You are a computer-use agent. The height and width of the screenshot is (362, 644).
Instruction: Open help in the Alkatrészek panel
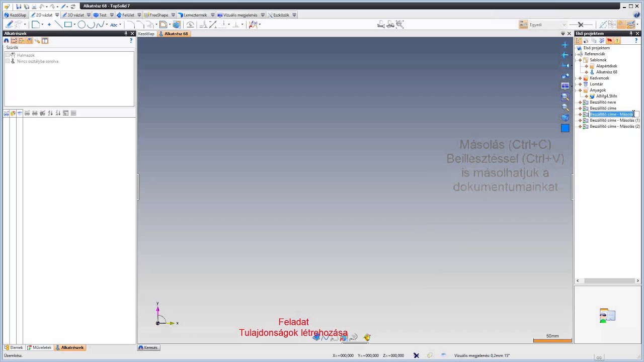coord(131,41)
